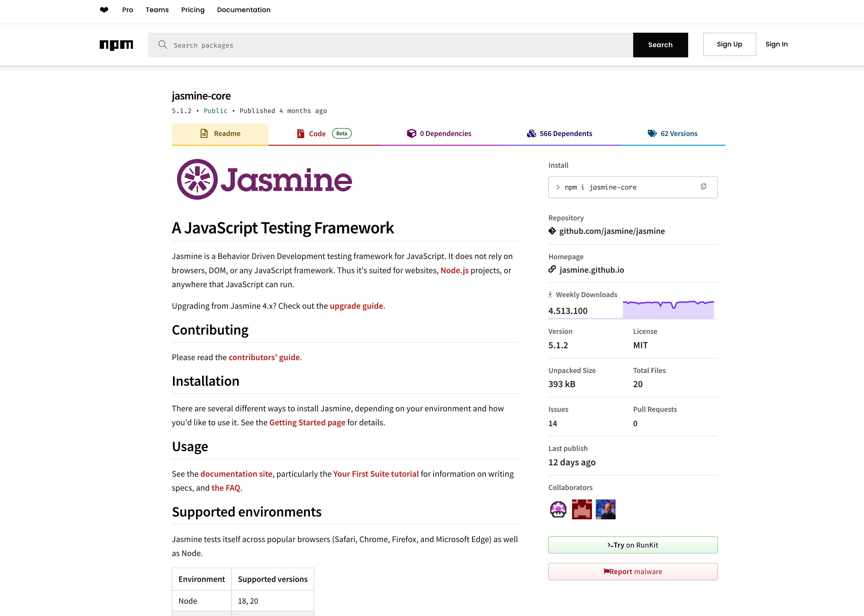The width and height of the screenshot is (864, 616).
Task: Click the black Search button
Action: pyautogui.click(x=660, y=45)
